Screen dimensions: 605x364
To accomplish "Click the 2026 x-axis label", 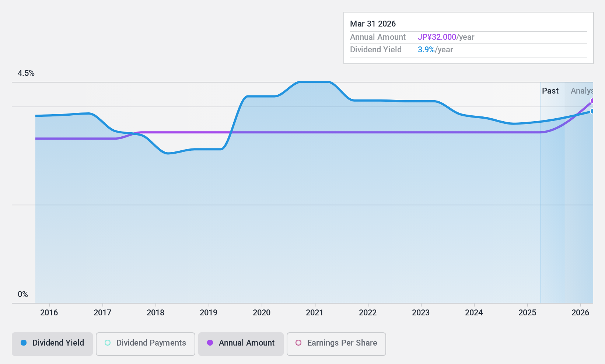I will click(x=580, y=313).
